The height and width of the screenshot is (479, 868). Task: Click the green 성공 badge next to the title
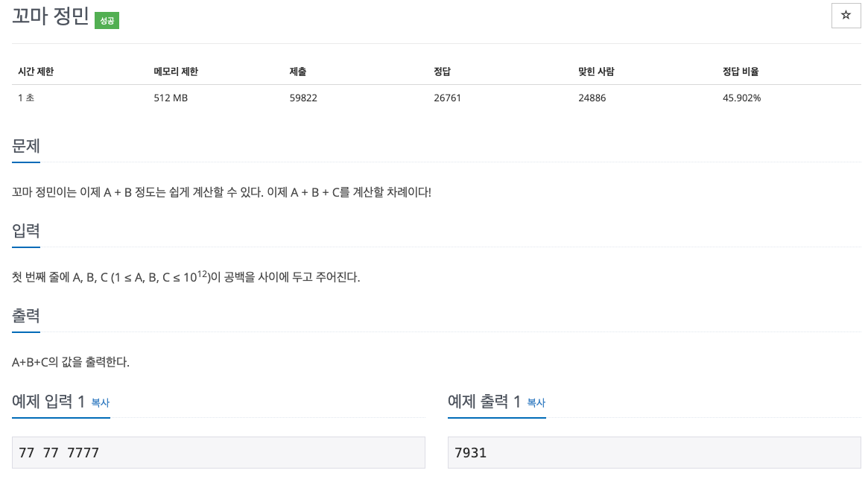point(108,20)
